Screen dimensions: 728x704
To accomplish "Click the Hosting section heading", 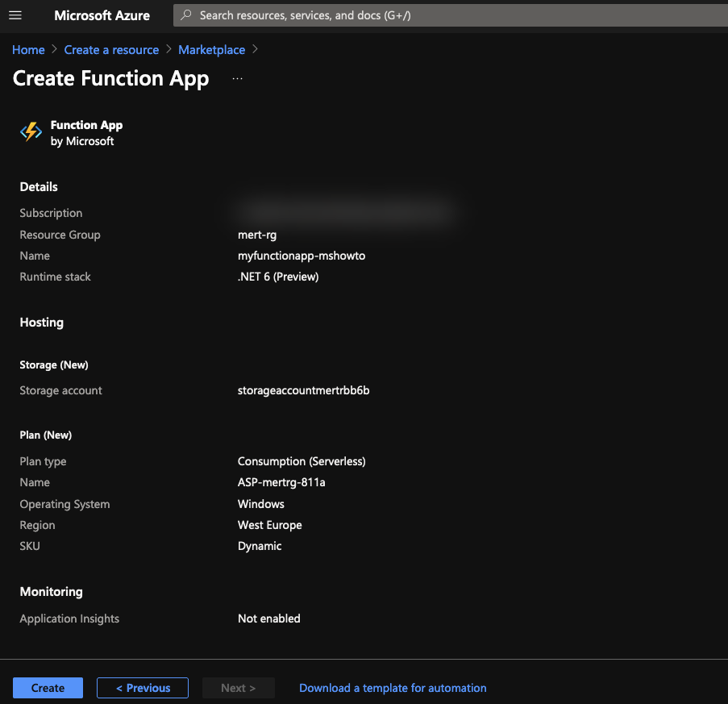I will coord(42,323).
